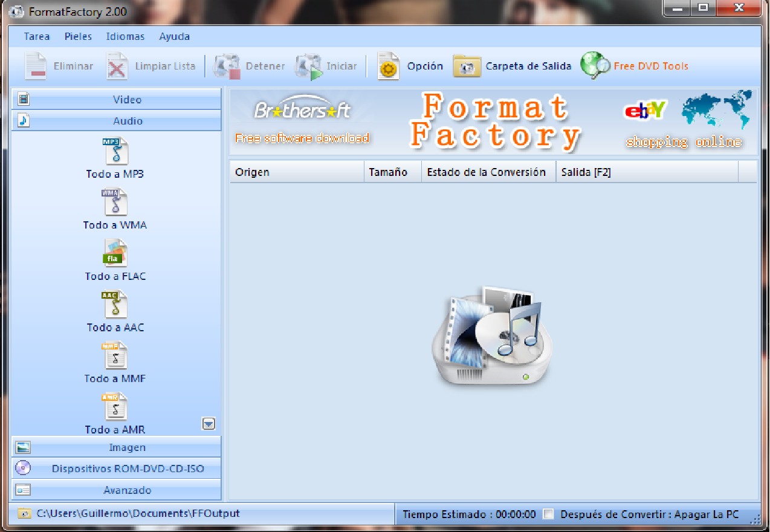
Task: Click the Free software download link
Action: 302,138
